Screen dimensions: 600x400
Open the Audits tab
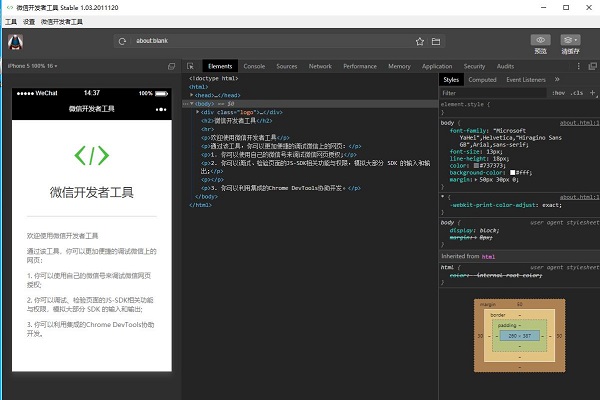click(505, 66)
